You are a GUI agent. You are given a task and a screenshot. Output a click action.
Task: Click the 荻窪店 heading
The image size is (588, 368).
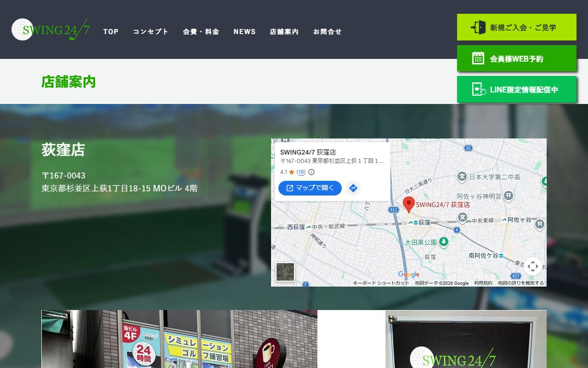tap(63, 149)
